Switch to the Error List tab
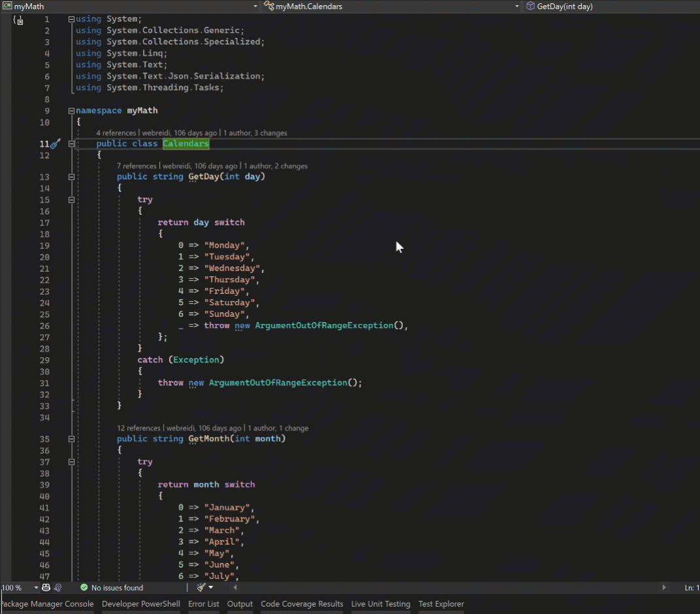Screen dimensions: 700x614 pos(203,604)
